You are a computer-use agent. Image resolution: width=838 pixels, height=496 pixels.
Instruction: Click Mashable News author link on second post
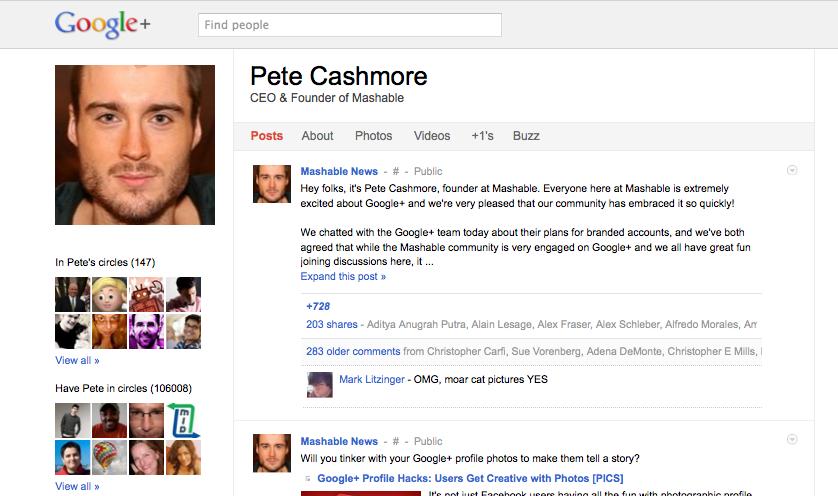pos(339,441)
